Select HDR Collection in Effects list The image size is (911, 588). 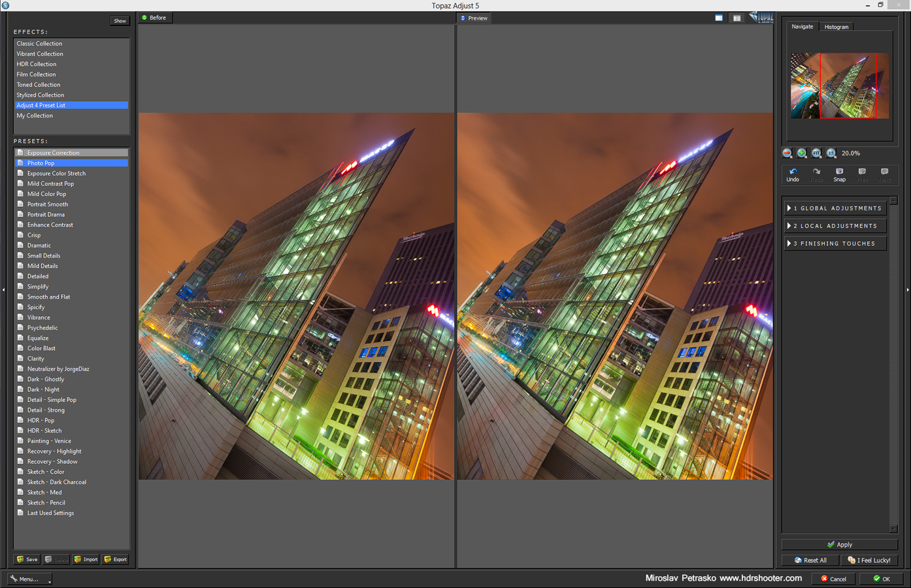(37, 64)
